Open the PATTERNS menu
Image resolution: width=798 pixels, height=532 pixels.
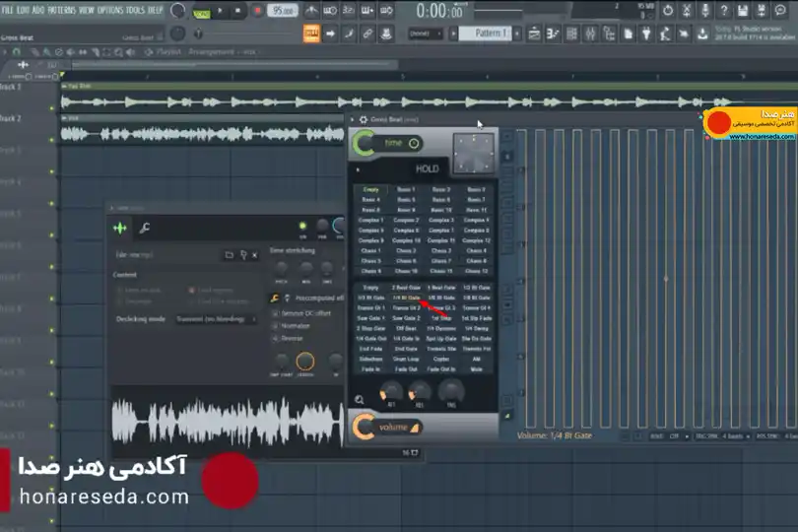coord(62,10)
